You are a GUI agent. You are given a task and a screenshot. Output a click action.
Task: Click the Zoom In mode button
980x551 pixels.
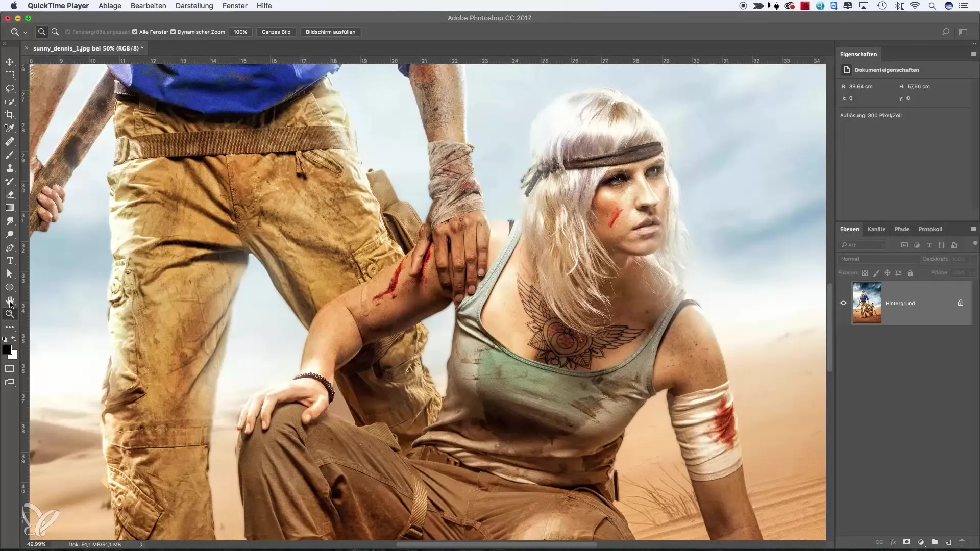coord(42,32)
